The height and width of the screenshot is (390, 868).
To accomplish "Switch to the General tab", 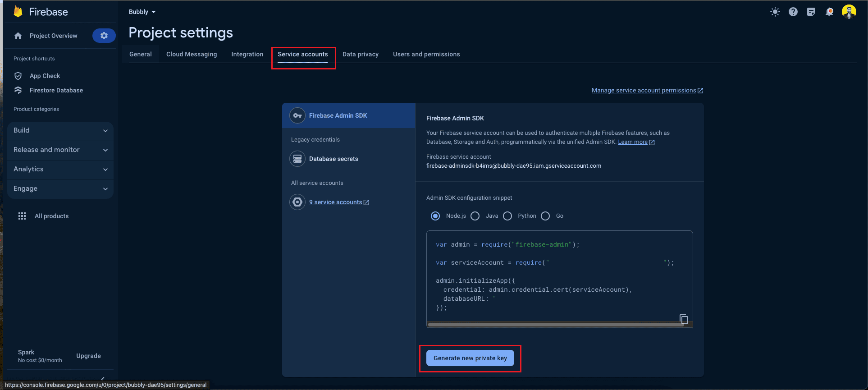I will point(141,54).
